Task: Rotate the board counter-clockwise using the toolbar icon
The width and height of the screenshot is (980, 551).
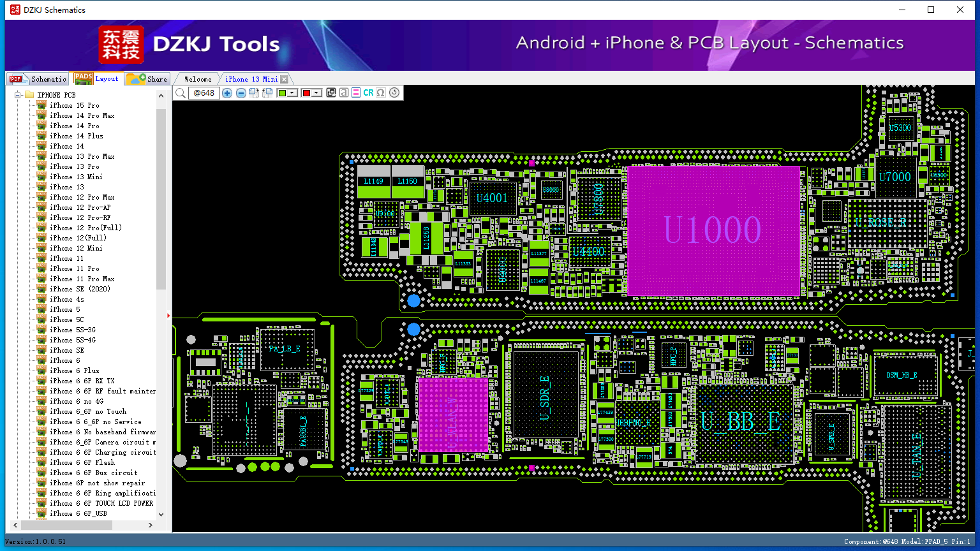Action: [x=267, y=93]
